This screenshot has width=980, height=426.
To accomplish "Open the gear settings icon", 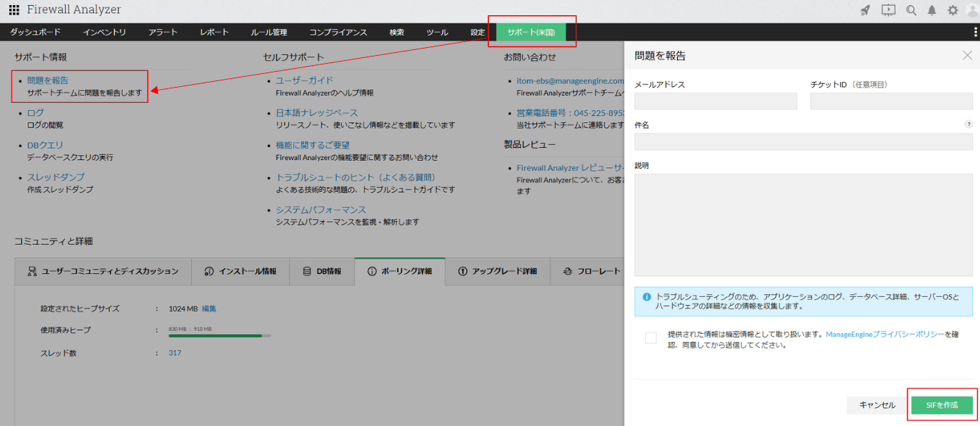I will click(952, 10).
